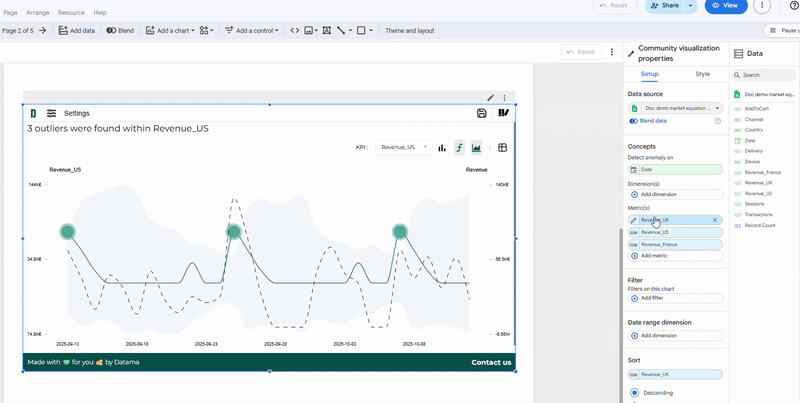800x403 pixels.
Task: Select the area chart view icon
Action: coord(476,148)
